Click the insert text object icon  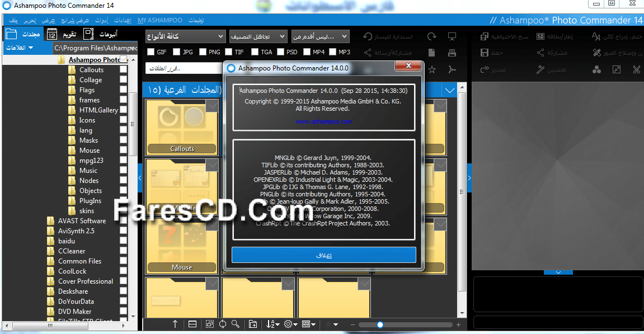coord(596,36)
